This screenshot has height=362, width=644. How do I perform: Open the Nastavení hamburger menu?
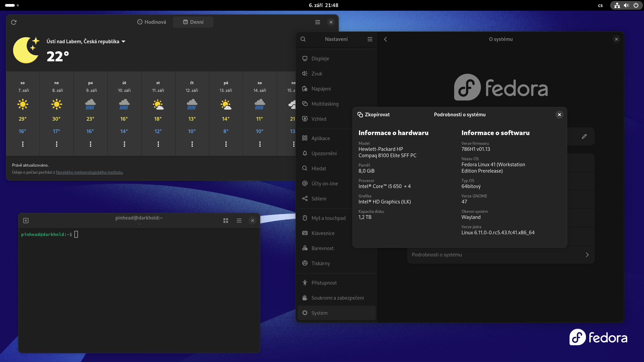(370, 39)
